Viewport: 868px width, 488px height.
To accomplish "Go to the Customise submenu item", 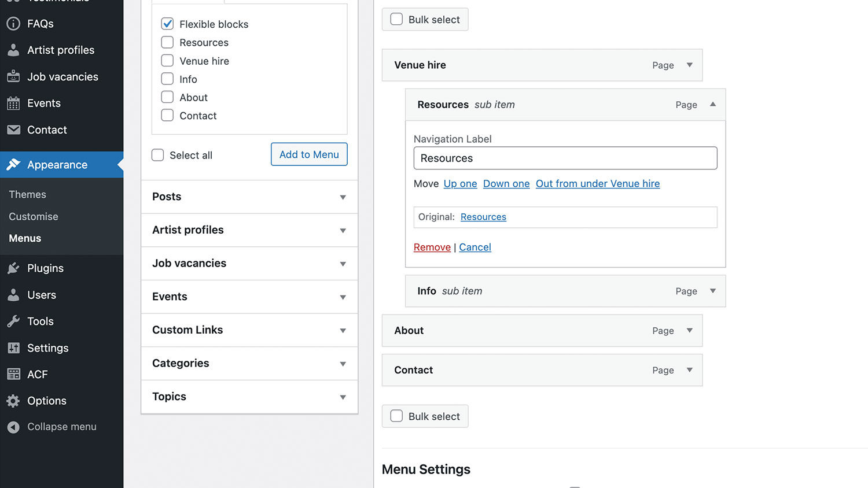I will click(x=34, y=217).
